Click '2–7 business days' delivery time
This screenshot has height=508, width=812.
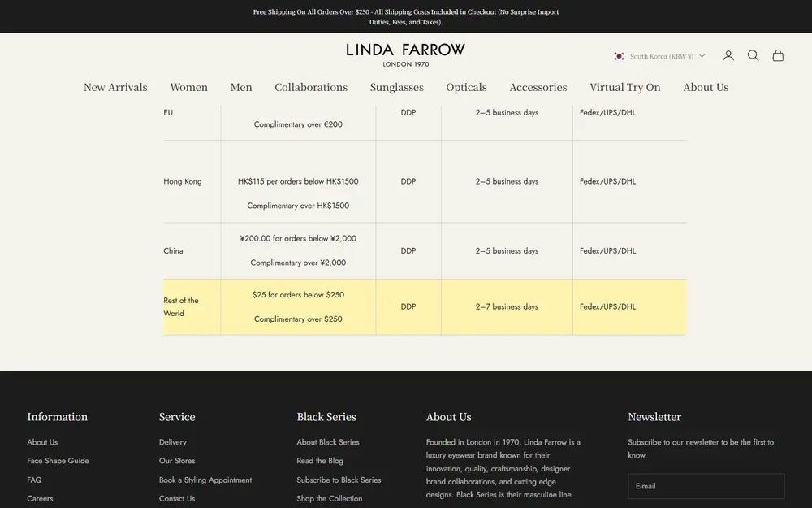pyautogui.click(x=507, y=307)
